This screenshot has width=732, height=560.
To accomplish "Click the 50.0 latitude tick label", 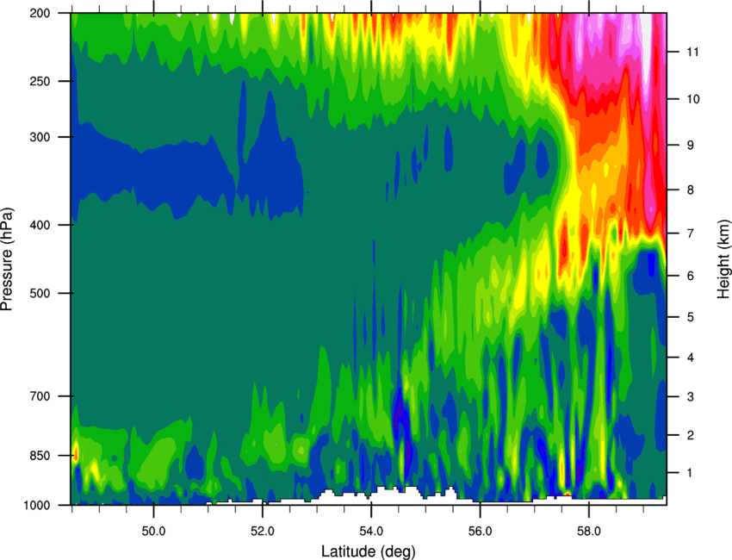I will [153, 532].
